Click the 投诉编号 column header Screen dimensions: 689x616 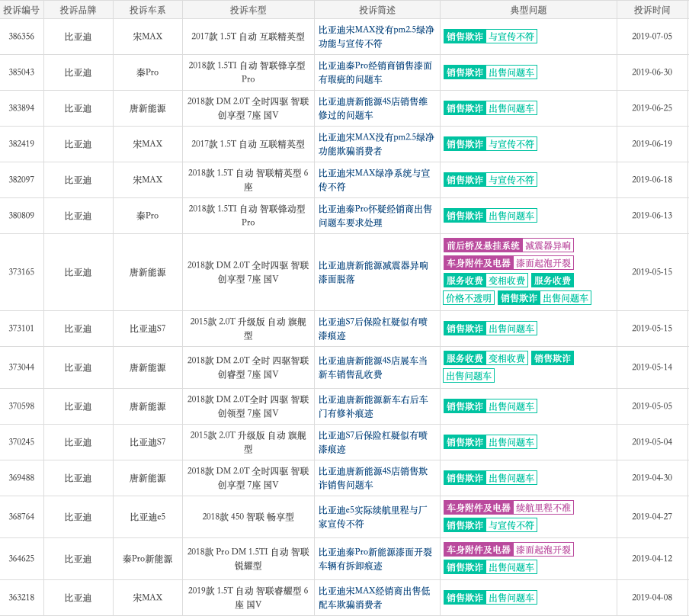tap(21, 10)
